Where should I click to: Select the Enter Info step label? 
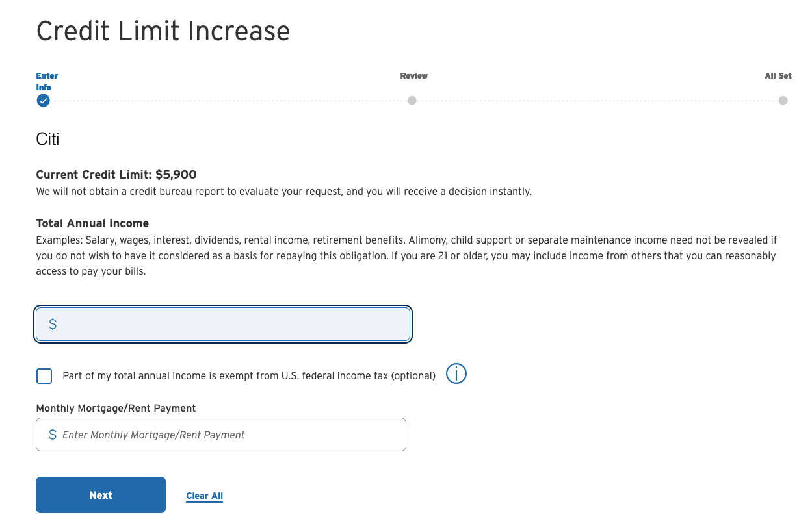pos(46,81)
